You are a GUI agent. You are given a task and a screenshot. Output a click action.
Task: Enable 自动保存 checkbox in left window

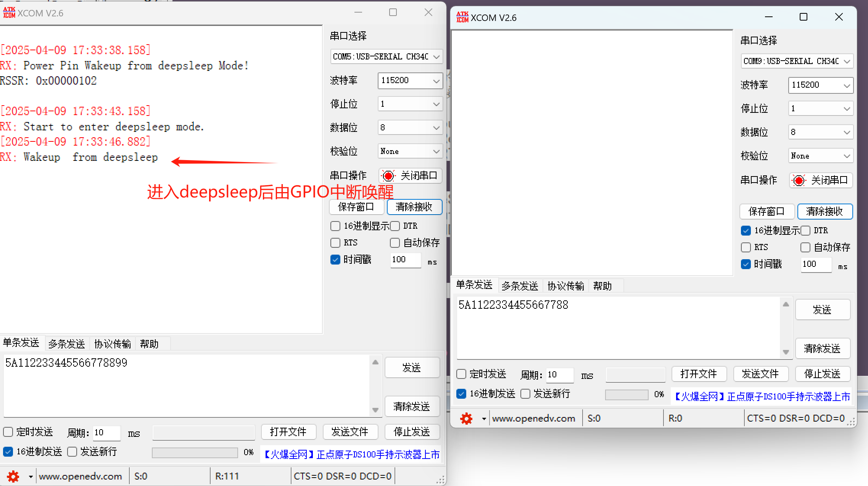tap(395, 243)
